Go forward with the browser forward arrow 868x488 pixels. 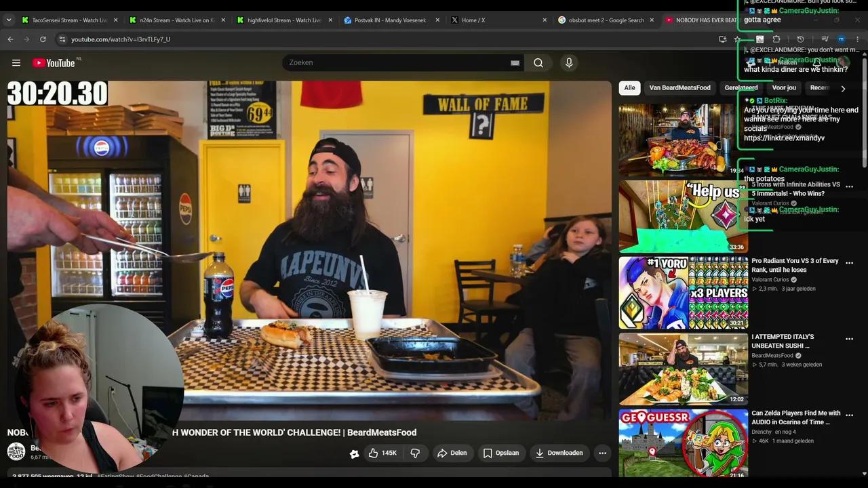(x=26, y=39)
